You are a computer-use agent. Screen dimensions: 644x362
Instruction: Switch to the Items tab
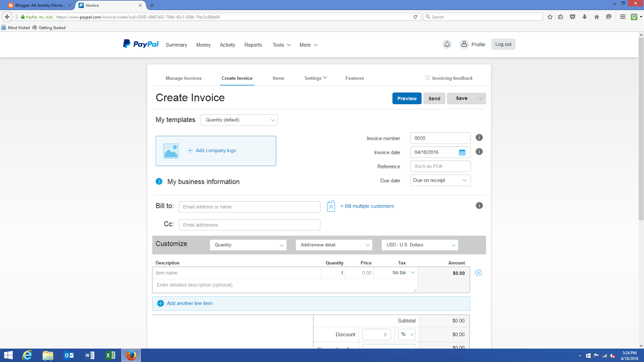[278, 78]
